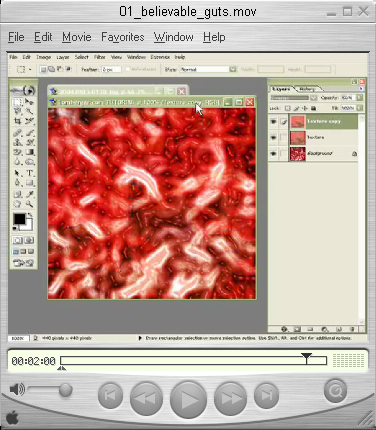Select the Brush tool
Image resolution: width=376 pixels, height=430 pixels.
tap(29, 133)
